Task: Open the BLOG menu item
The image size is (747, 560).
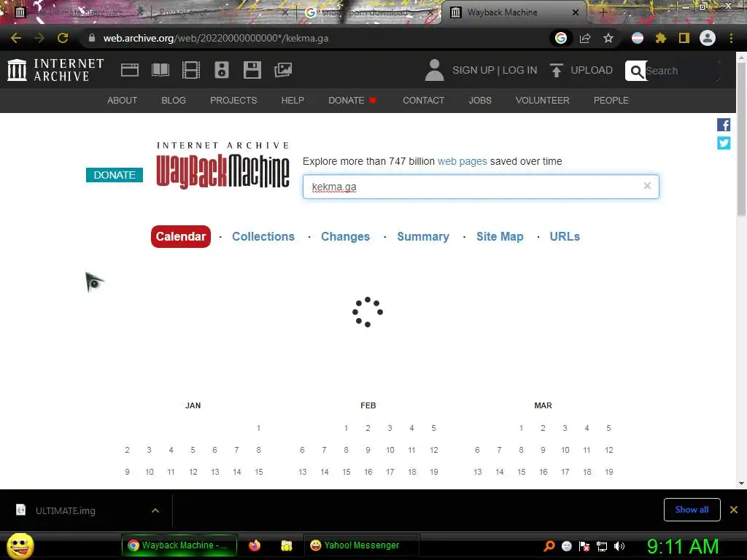Action: pos(174,101)
